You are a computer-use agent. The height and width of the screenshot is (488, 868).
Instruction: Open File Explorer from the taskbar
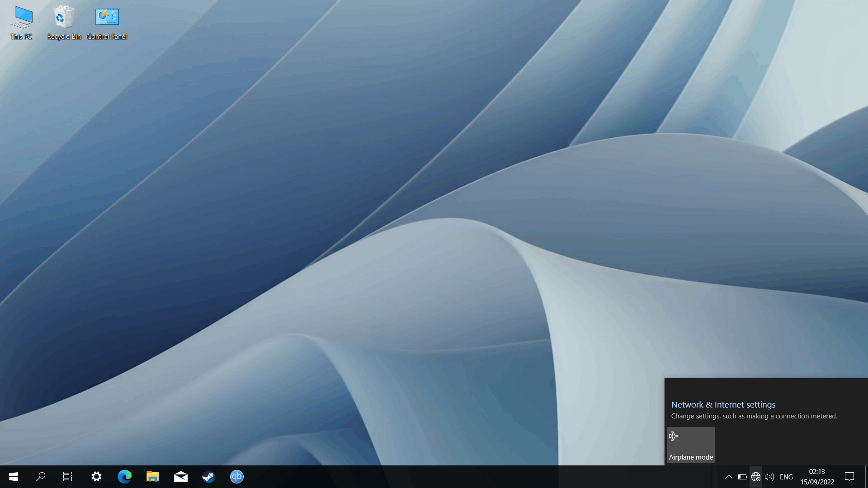(152, 477)
